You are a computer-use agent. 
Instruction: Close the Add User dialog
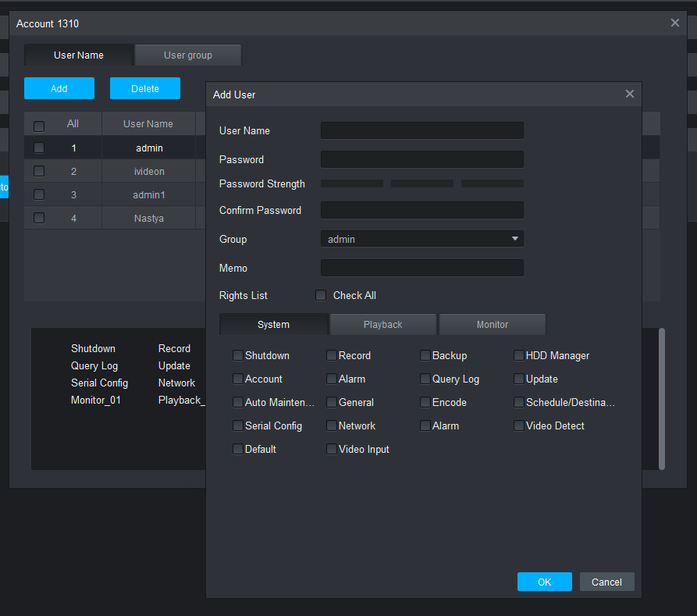click(x=629, y=94)
